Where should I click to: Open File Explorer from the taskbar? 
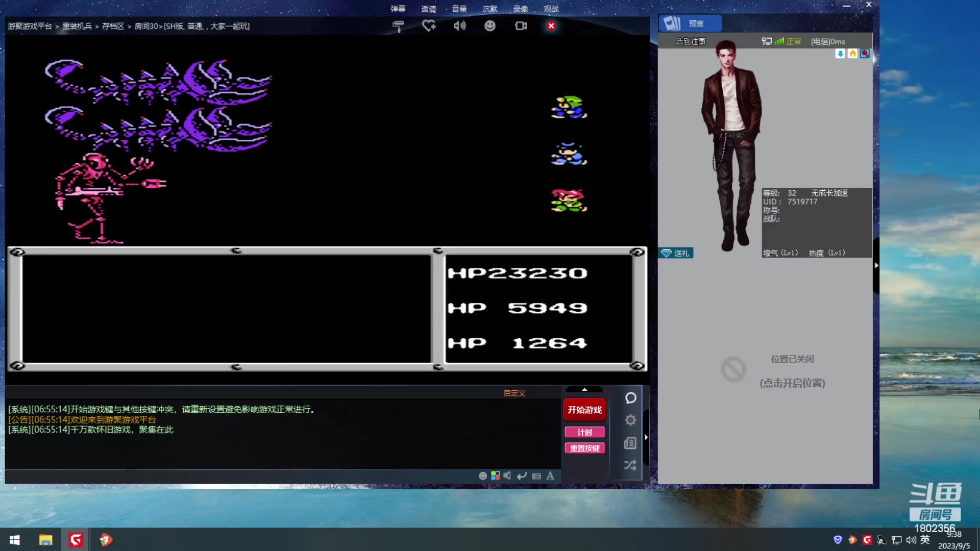[x=45, y=540]
